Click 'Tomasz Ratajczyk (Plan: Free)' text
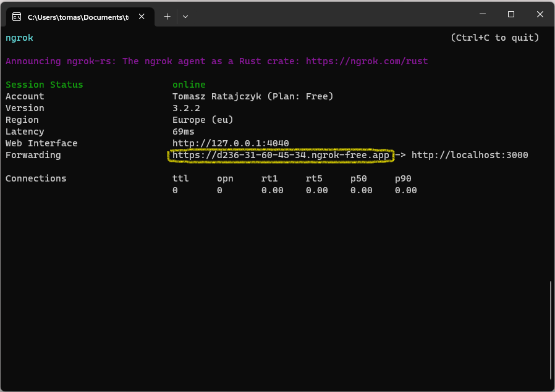The height and width of the screenshot is (392, 555). 253,96
